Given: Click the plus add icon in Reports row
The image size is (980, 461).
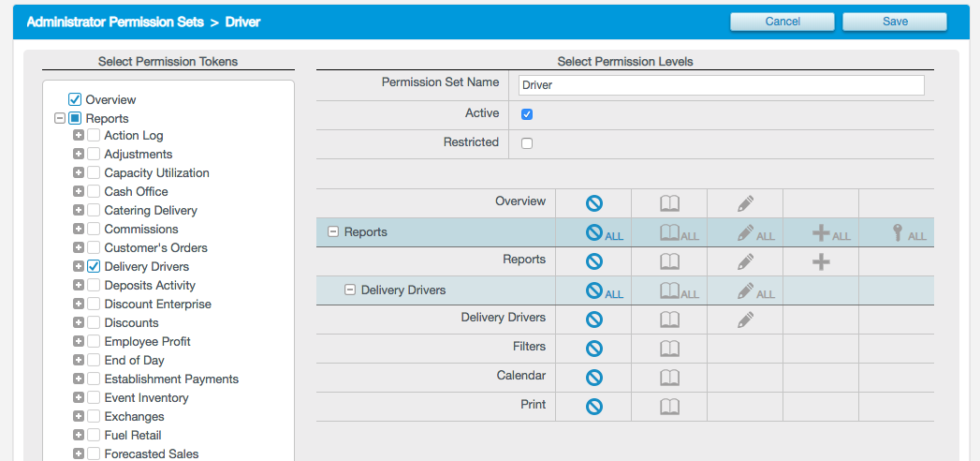Looking at the screenshot, I should (x=821, y=261).
